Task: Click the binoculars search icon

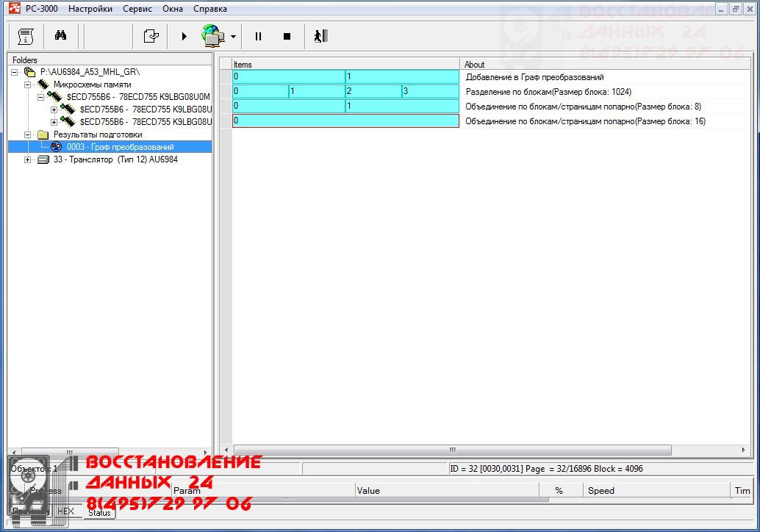Action: (61, 36)
